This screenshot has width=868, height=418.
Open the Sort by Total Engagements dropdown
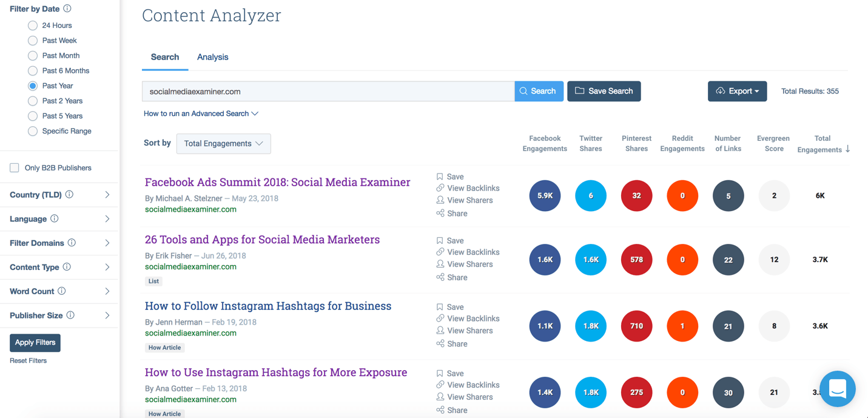pos(223,144)
